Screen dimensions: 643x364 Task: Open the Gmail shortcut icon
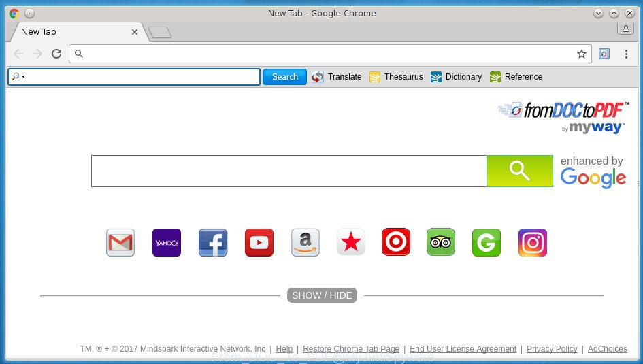120,242
